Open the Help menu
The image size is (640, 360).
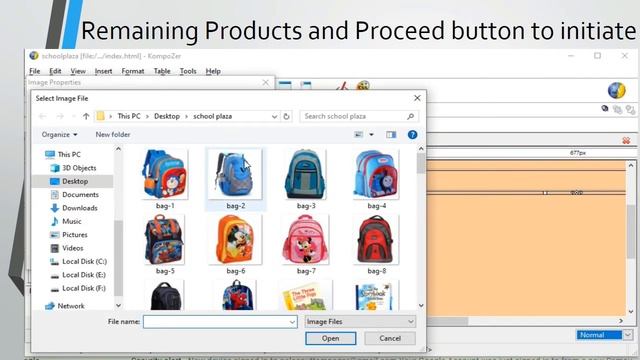pyautogui.click(x=213, y=71)
